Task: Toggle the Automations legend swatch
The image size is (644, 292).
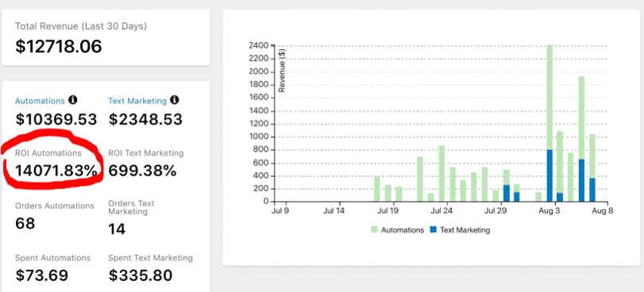Action: point(375,229)
